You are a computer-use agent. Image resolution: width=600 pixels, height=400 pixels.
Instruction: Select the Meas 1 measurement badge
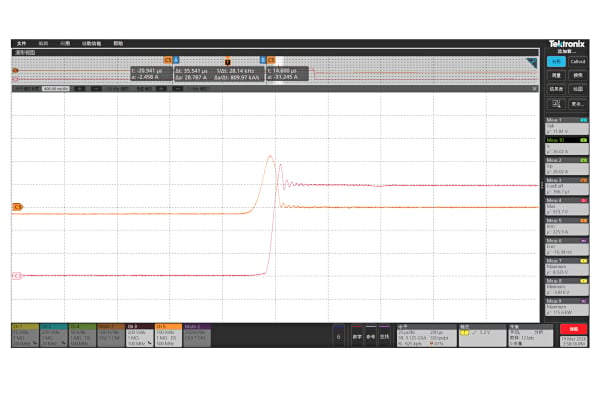coord(567,126)
